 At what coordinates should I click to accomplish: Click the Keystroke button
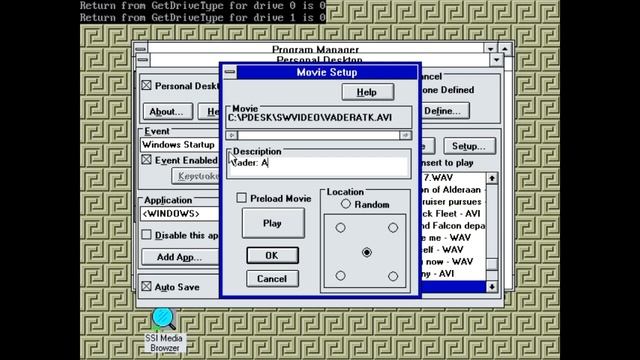click(196, 176)
